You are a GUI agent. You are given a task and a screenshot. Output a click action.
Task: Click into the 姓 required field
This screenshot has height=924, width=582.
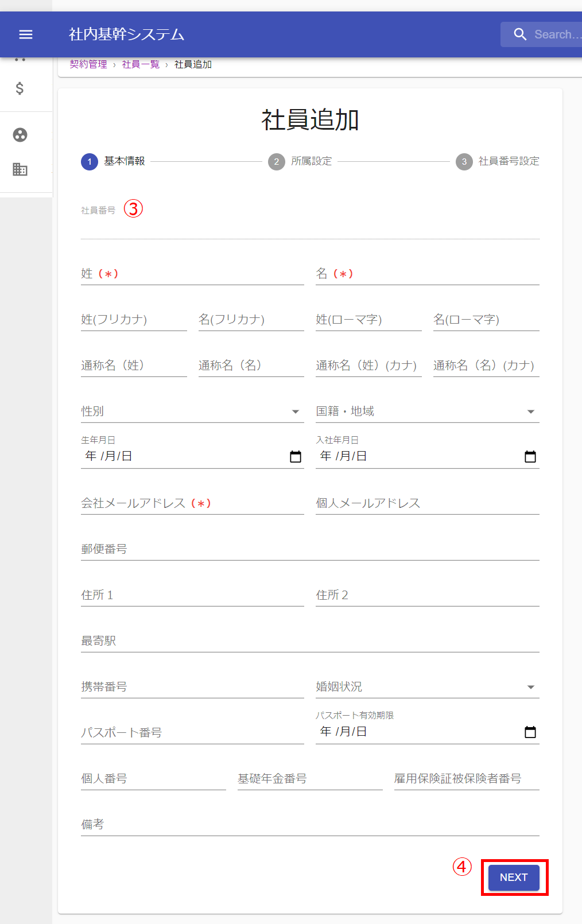point(192,274)
